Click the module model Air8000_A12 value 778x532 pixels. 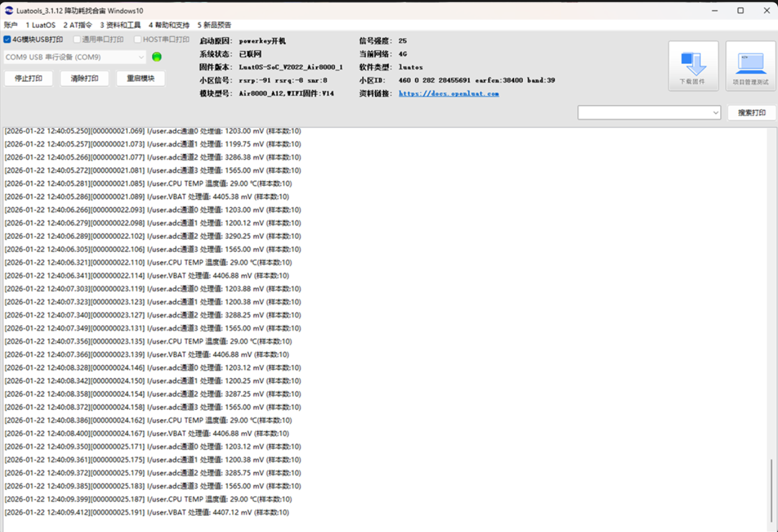tap(286, 94)
